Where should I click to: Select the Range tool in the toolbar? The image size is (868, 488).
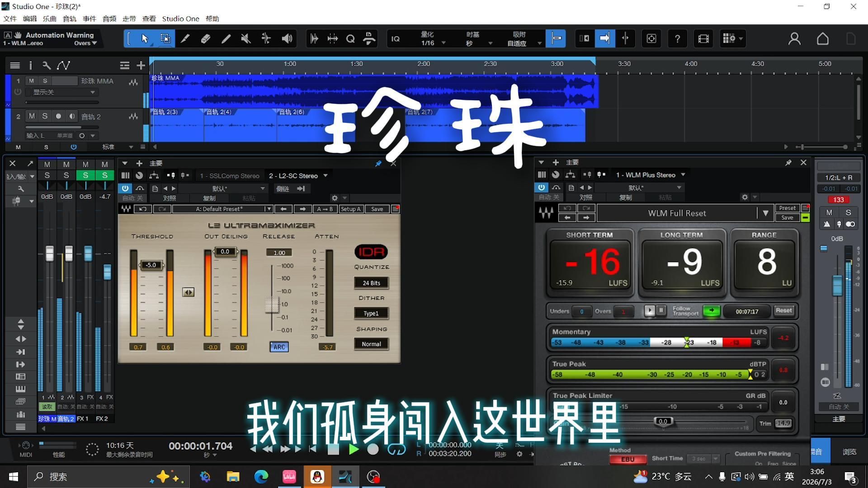coord(165,39)
